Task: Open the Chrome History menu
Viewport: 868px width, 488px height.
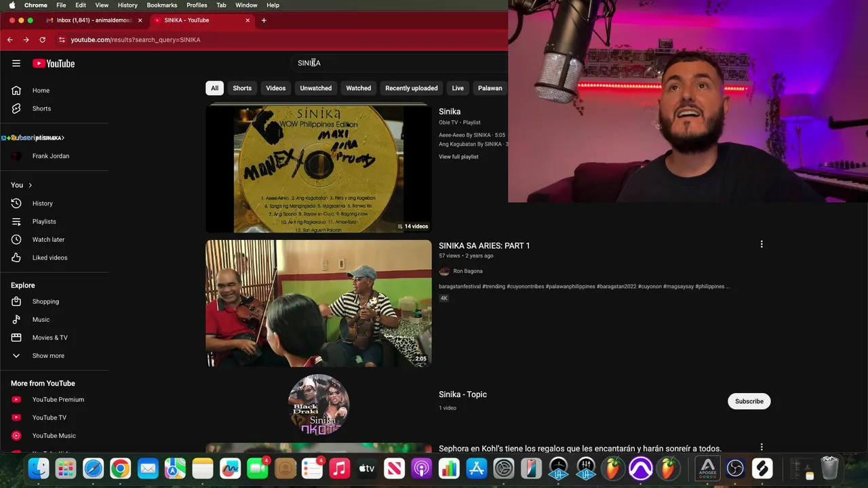Action: tap(127, 5)
